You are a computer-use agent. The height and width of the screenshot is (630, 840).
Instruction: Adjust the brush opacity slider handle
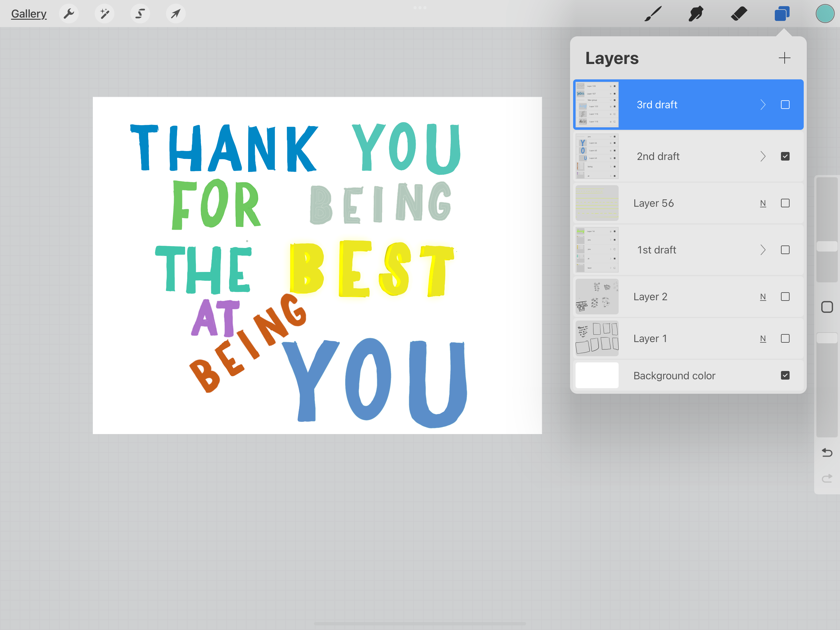click(x=827, y=338)
